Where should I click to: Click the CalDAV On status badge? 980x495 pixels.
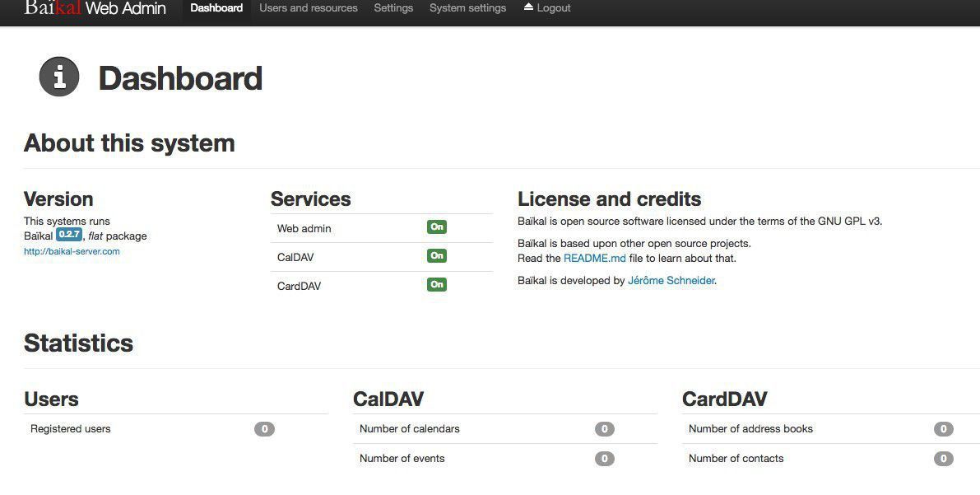(x=437, y=256)
